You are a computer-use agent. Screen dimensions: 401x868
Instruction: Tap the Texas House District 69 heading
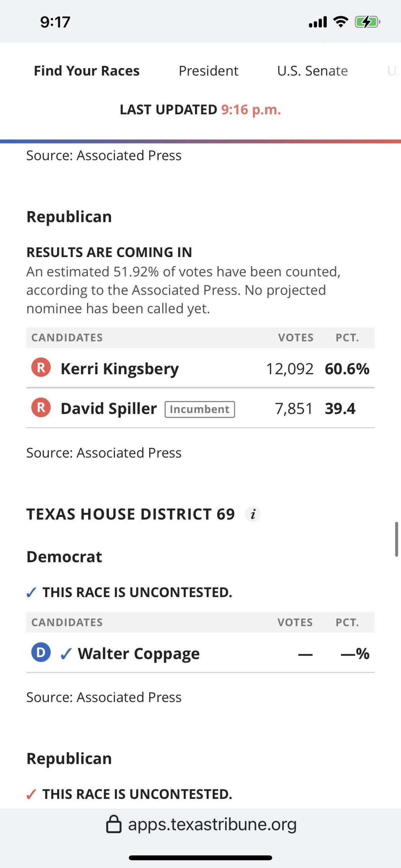click(131, 514)
